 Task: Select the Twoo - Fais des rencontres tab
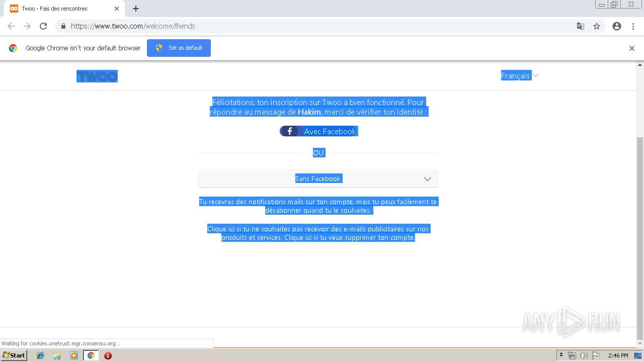pyautogui.click(x=64, y=9)
